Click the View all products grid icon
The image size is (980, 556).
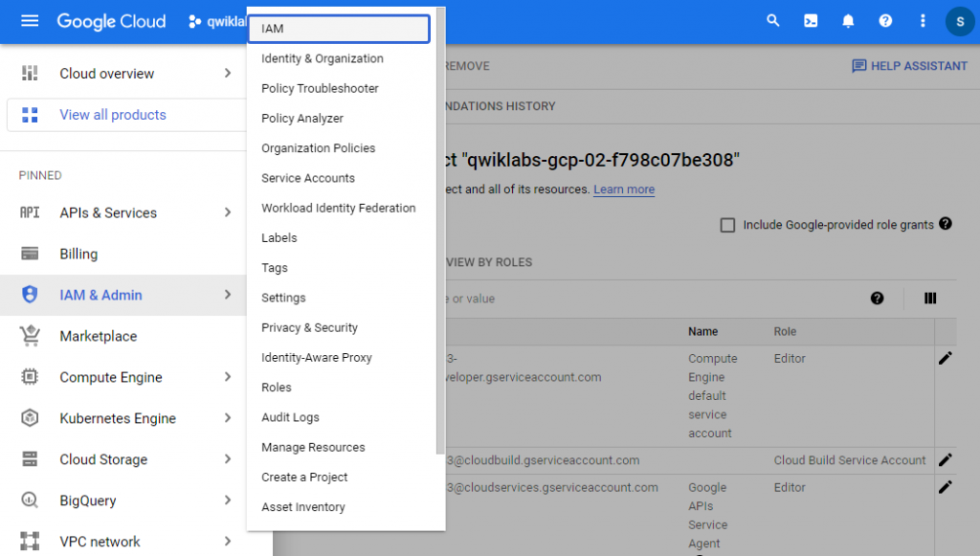point(30,114)
